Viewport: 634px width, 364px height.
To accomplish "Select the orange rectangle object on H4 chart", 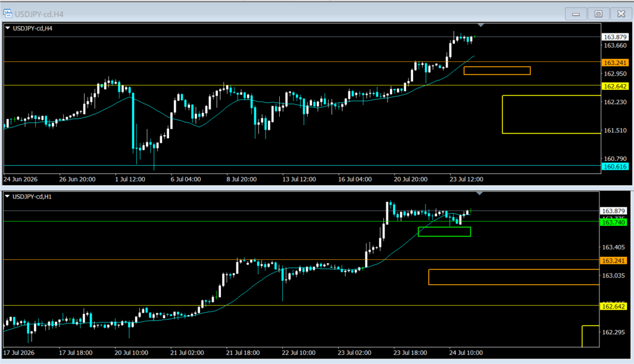I will point(497,71).
